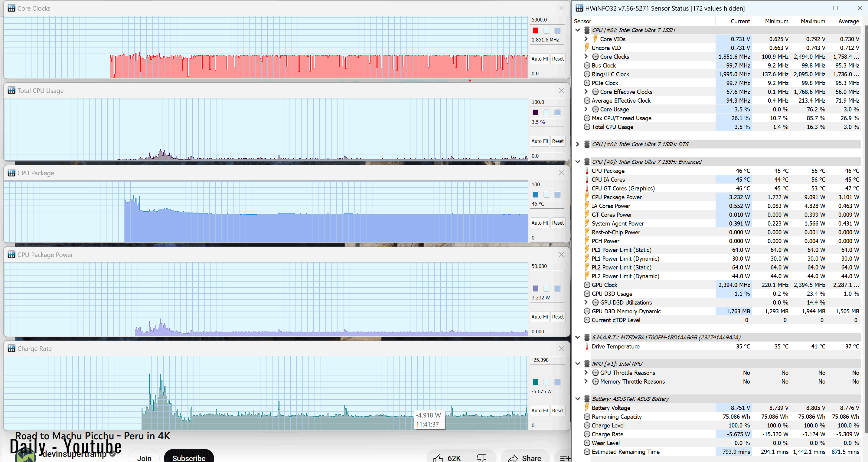The image size is (868, 462).
Task: Collapse the CPU [#0] Intel Core Ultra 7 155H group
Action: pos(578,30)
